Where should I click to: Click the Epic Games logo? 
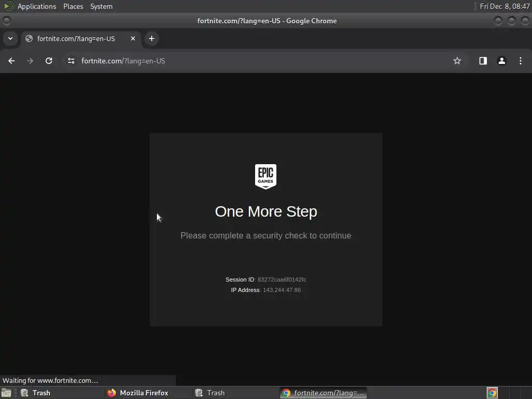(265, 177)
